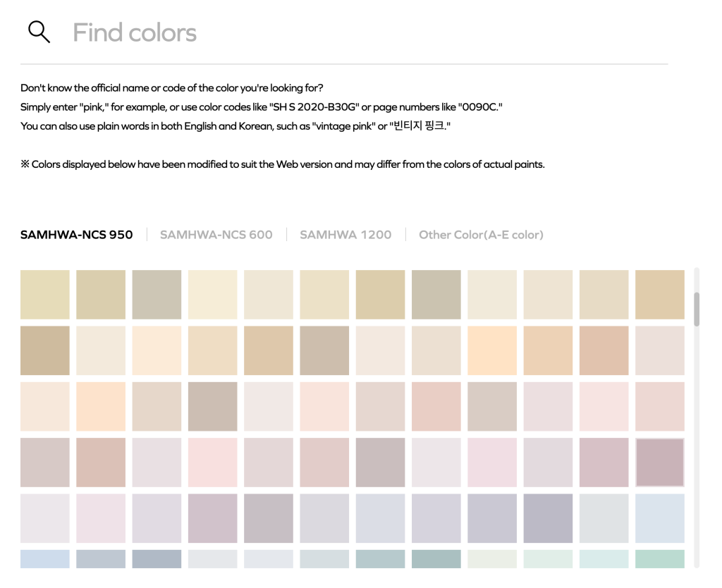Choose the blue-gray swatch in the bottom row
Image resolution: width=722 pixels, height=588 pixels.
[157, 561]
